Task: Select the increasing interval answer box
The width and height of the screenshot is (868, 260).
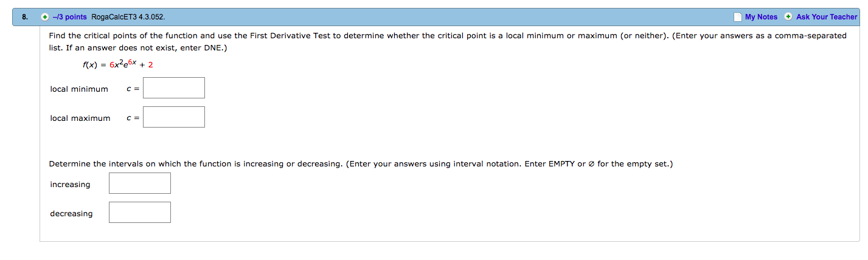Action: click(x=140, y=183)
